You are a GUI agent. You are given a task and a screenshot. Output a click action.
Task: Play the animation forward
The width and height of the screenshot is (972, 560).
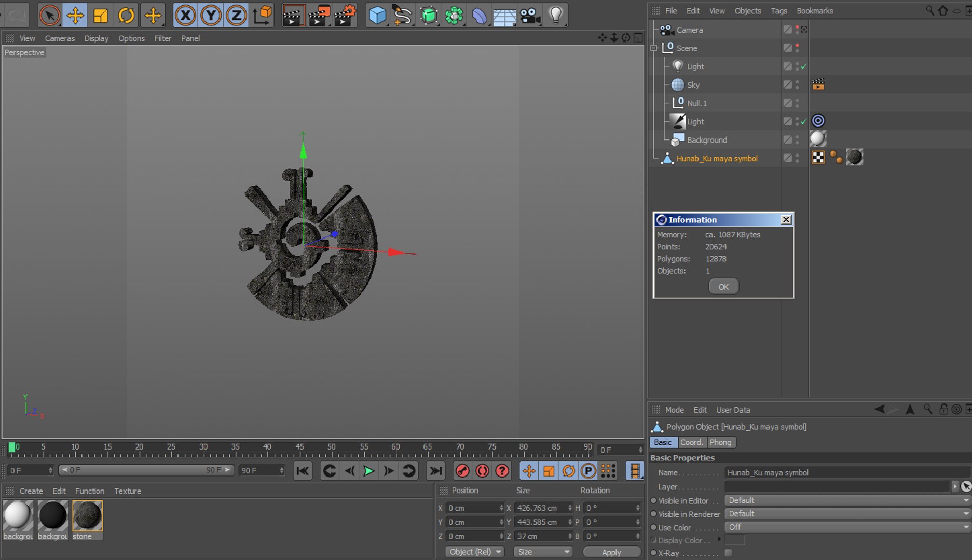[x=368, y=471]
